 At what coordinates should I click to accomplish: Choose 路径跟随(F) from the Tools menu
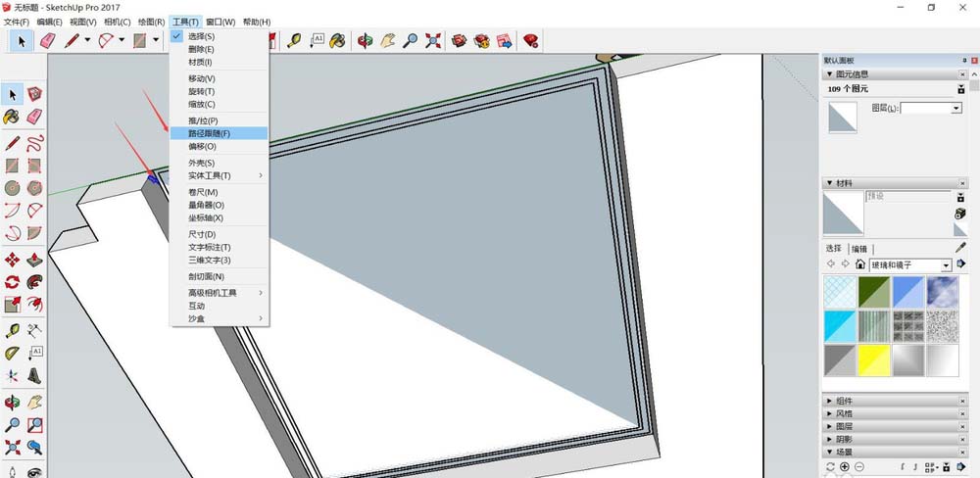click(x=219, y=133)
